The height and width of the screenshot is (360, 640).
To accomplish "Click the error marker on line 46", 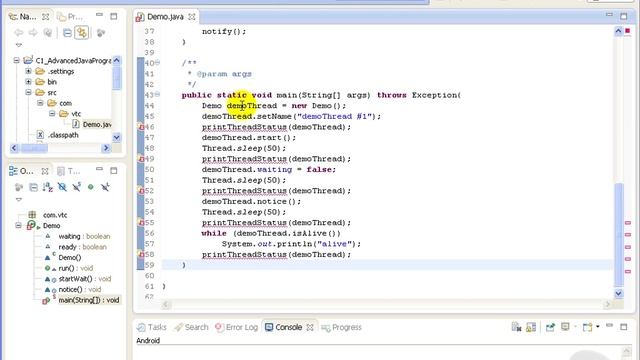I will tap(141, 127).
